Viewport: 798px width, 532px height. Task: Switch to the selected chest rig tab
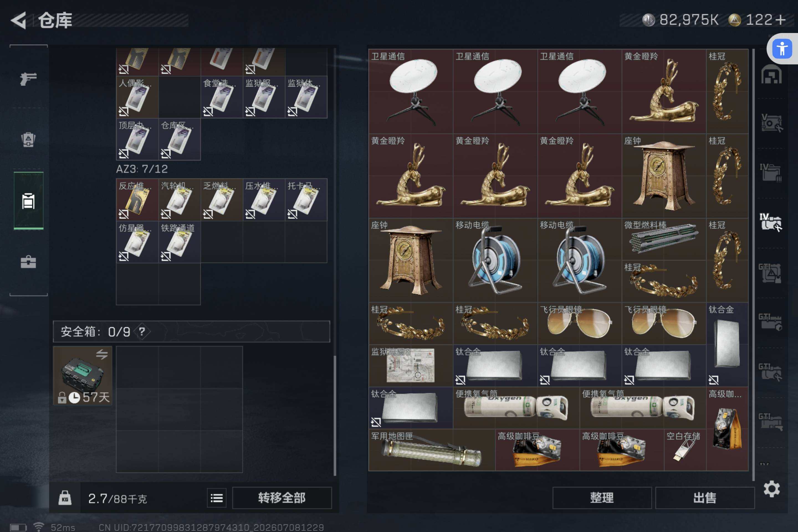click(29, 201)
